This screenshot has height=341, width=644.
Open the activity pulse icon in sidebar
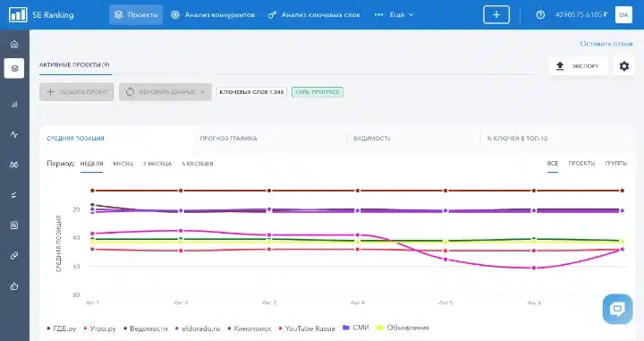14,134
